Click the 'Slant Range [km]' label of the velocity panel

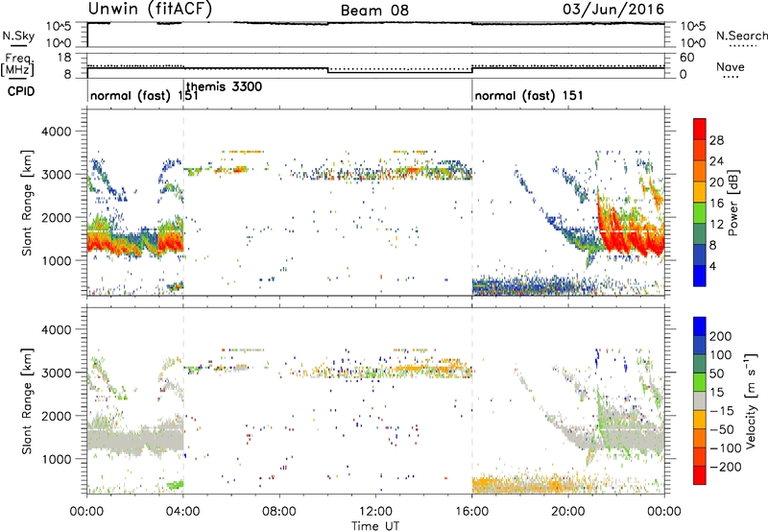coord(27,400)
